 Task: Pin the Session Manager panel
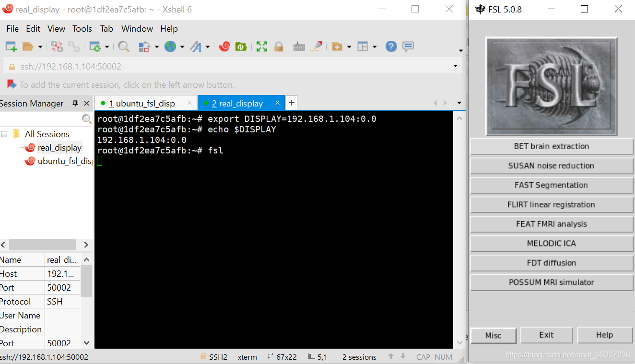point(75,103)
